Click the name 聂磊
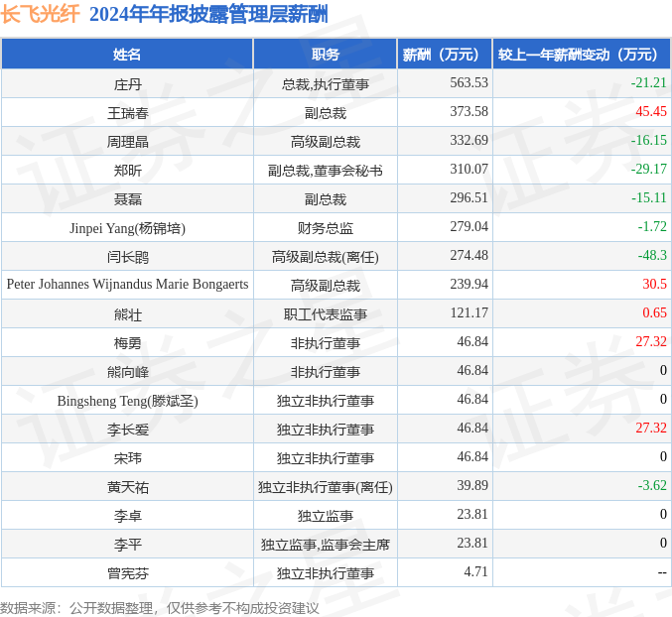This screenshot has height=617, width=672. point(127,199)
